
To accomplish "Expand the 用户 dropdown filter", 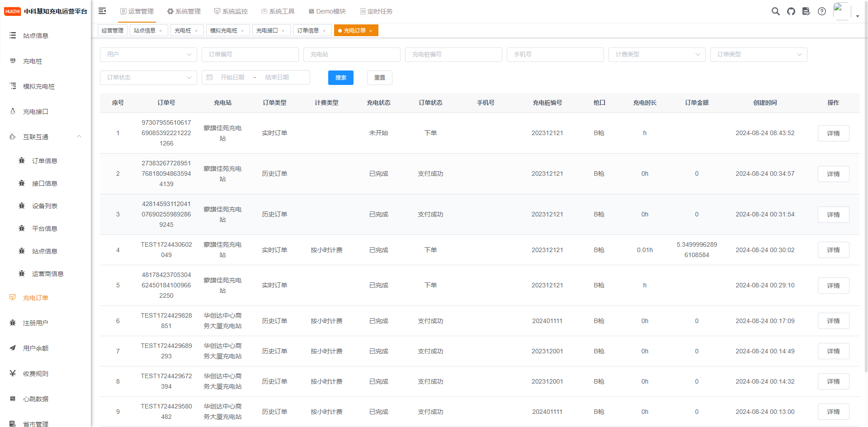I will point(148,54).
